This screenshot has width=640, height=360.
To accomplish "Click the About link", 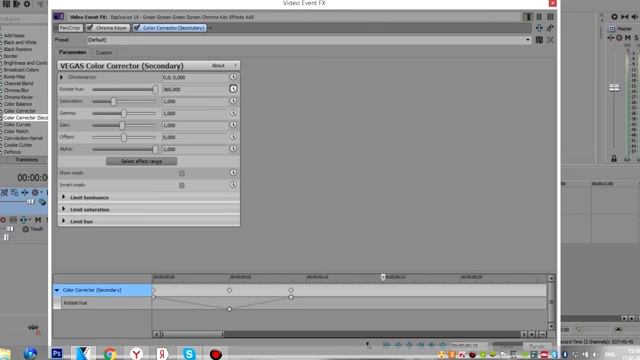I will click(218, 66).
